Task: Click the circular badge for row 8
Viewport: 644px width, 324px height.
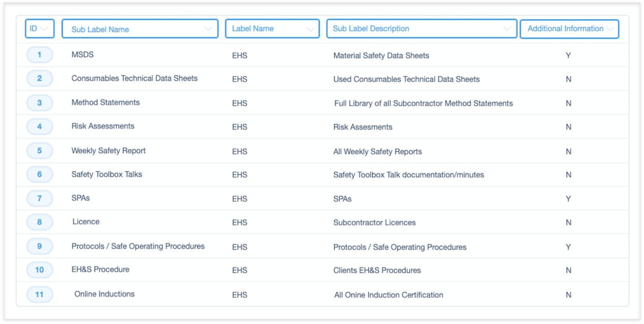Action: click(x=39, y=222)
